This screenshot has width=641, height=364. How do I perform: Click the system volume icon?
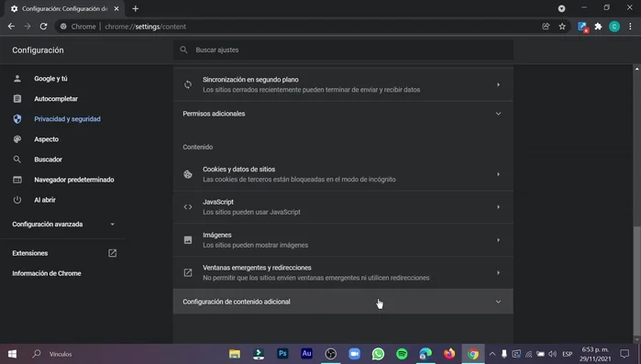[x=552, y=354]
